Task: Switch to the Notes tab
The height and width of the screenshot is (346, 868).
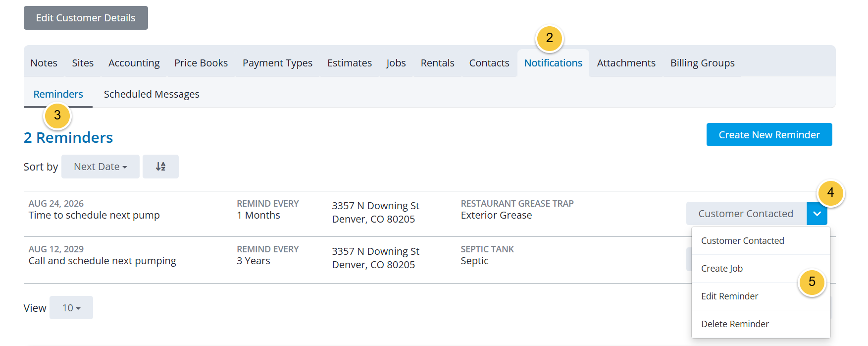Action: [x=44, y=63]
